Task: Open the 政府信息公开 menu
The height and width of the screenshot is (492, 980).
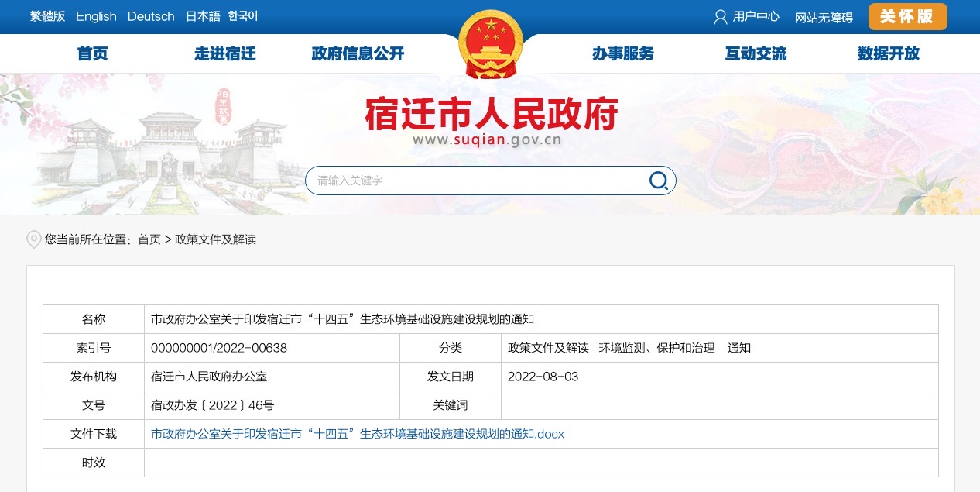Action: point(358,53)
